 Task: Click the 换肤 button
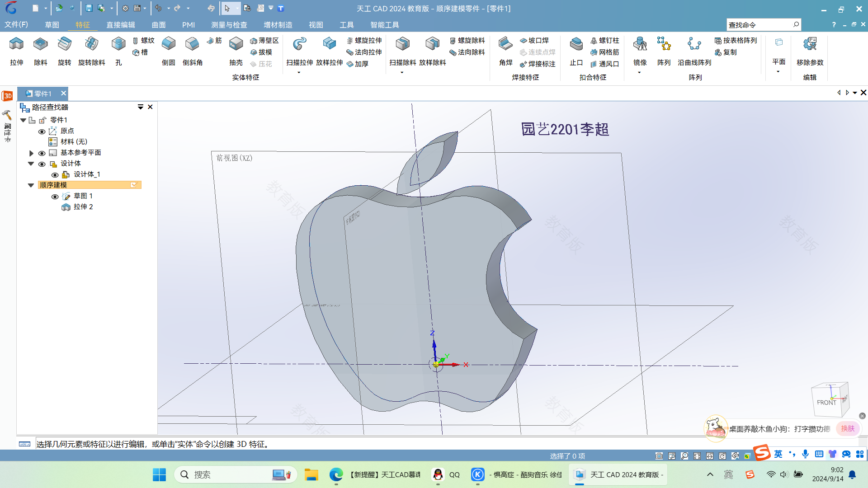pyautogui.click(x=848, y=428)
